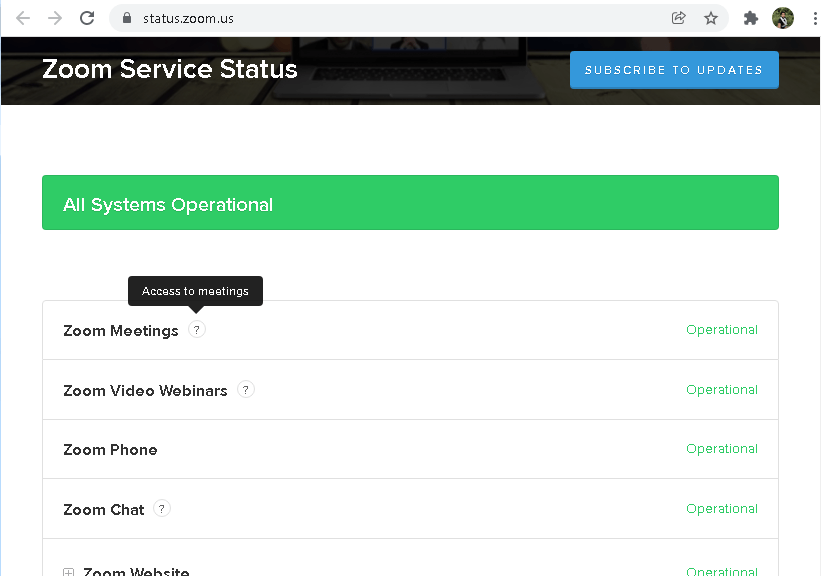Viewport: 821px width, 576px height.
Task: Select the Zoom Meetings row label
Action: [x=121, y=331]
